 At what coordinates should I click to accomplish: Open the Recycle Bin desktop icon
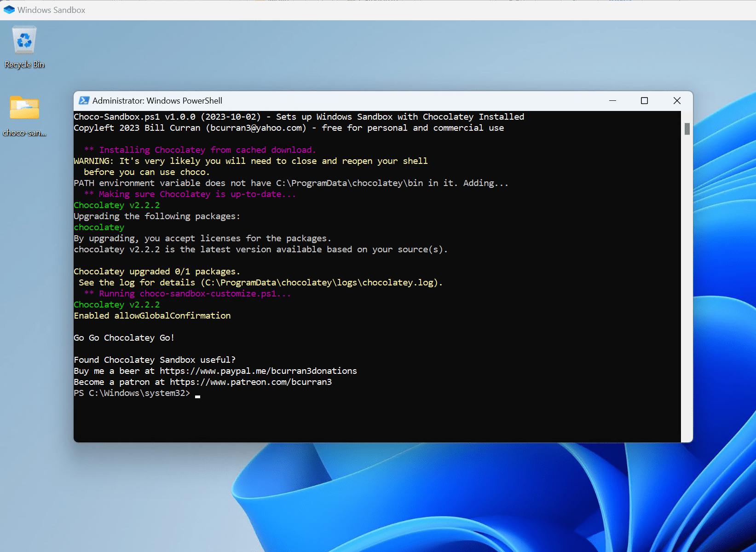pyautogui.click(x=24, y=46)
